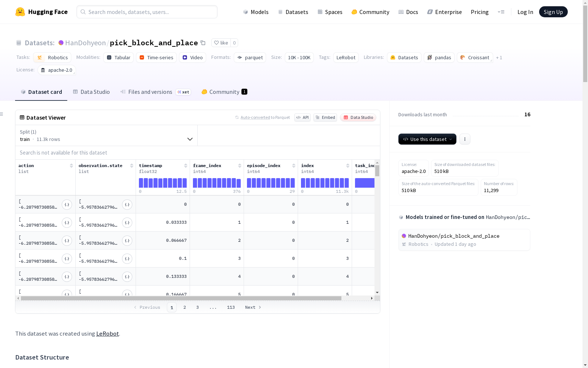Expand the first observation.state list cell
Image resolution: width=588 pixels, height=368 pixels.
(127, 205)
